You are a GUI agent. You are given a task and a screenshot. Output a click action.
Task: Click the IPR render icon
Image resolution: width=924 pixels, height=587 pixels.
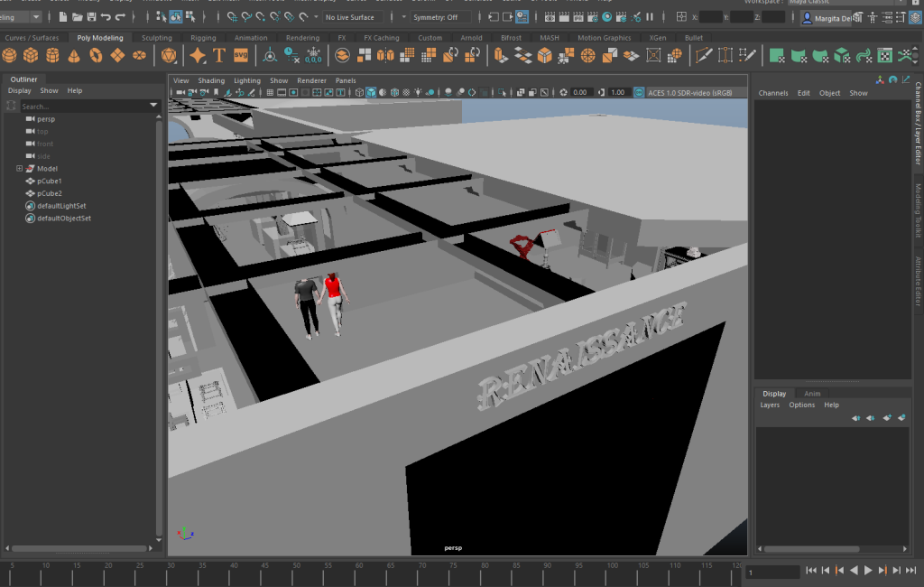click(578, 17)
